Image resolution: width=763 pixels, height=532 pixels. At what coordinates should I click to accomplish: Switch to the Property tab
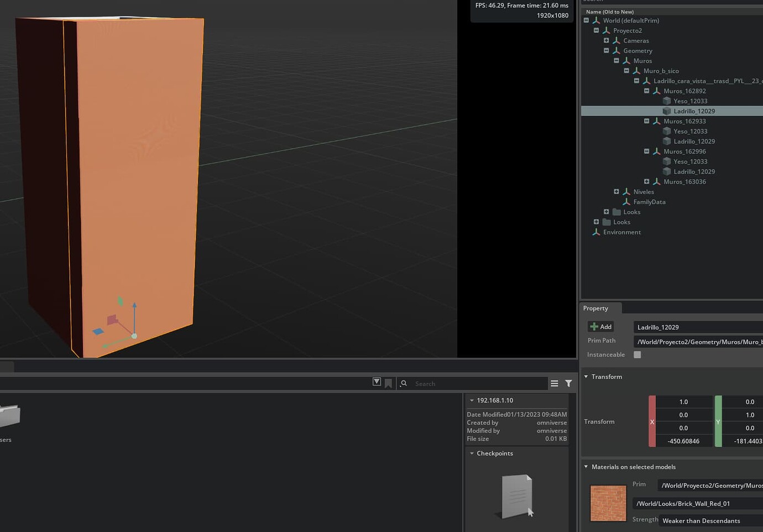(595, 308)
